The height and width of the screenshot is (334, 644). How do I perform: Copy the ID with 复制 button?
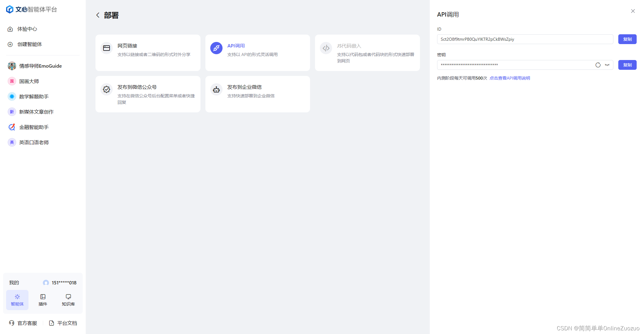click(627, 39)
